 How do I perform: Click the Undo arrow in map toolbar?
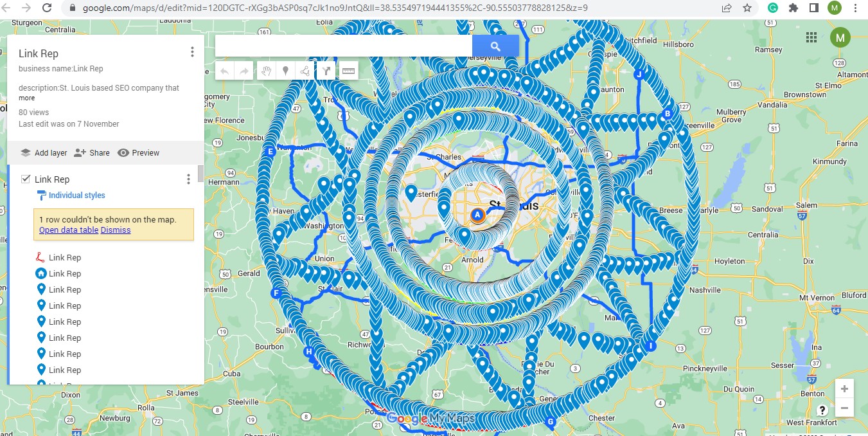[x=225, y=71]
